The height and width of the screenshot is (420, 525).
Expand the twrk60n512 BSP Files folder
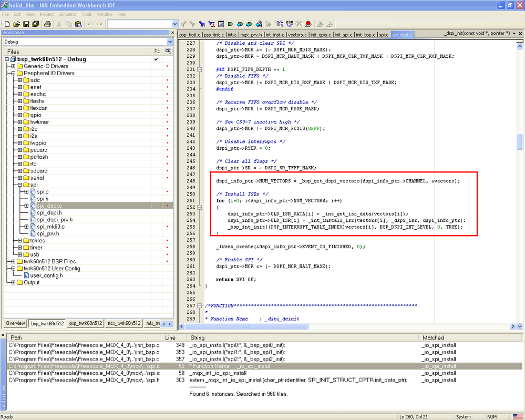point(13,262)
